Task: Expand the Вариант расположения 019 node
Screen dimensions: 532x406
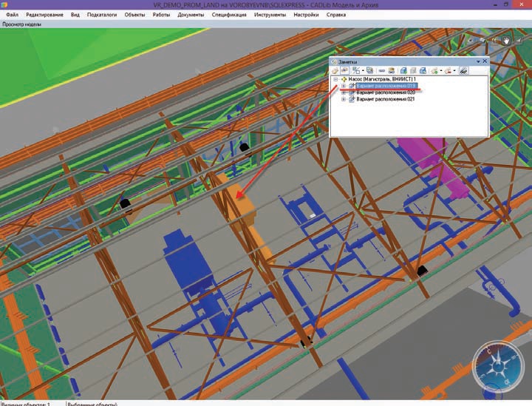Action: [344, 86]
